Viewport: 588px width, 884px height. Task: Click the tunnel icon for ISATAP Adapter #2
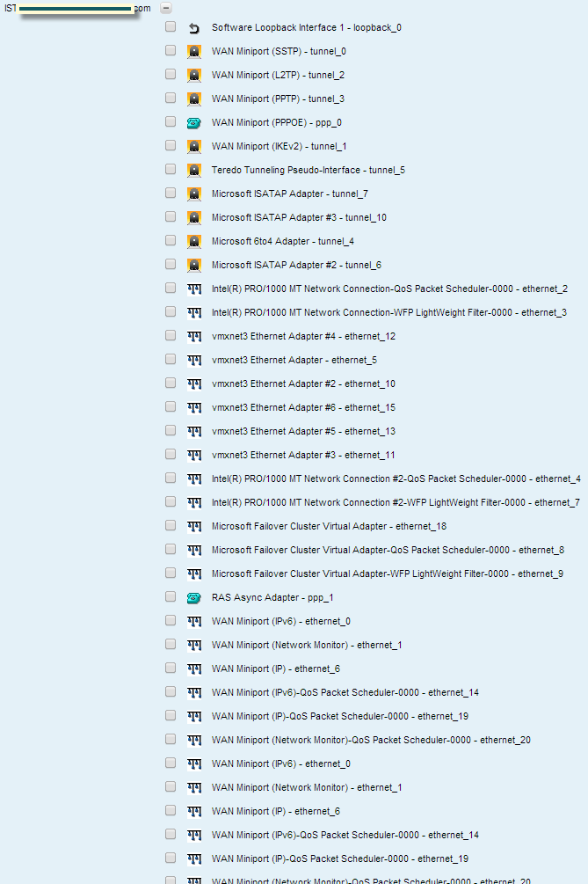[x=194, y=265]
